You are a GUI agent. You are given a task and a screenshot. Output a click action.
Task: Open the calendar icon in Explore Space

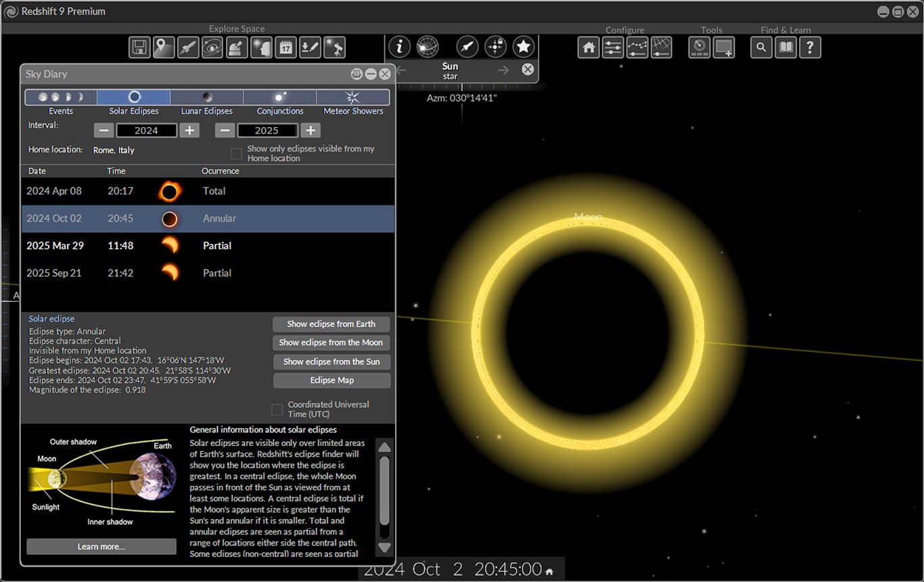tap(285, 47)
